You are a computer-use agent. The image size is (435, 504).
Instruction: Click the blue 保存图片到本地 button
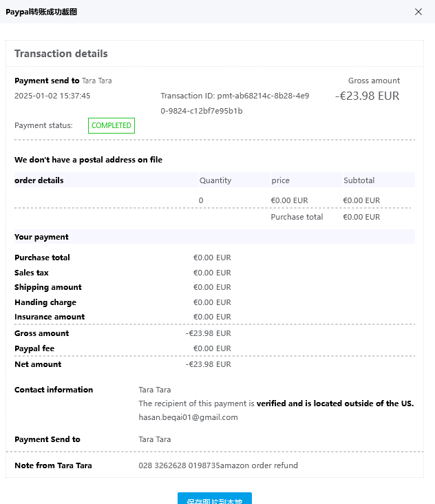(x=215, y=500)
